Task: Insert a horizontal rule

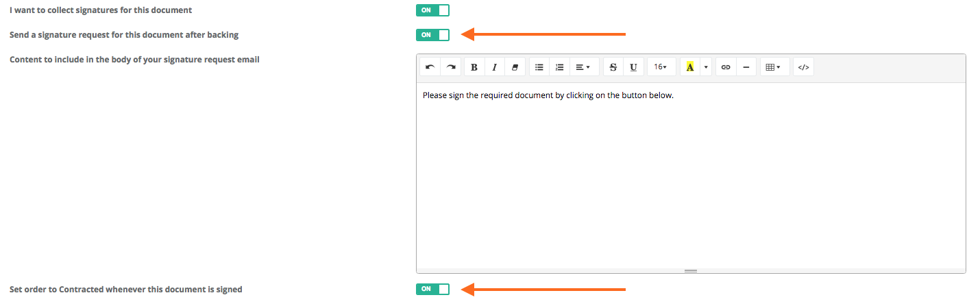Action: pyautogui.click(x=746, y=67)
